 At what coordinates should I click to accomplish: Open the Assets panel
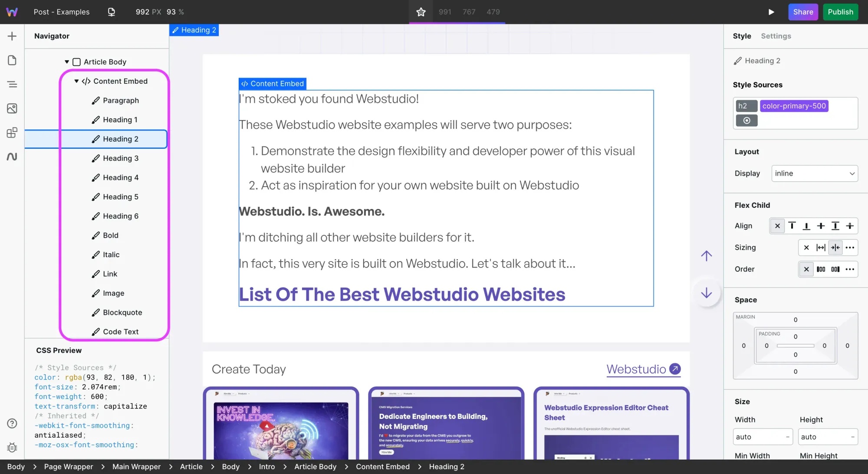pos(12,108)
